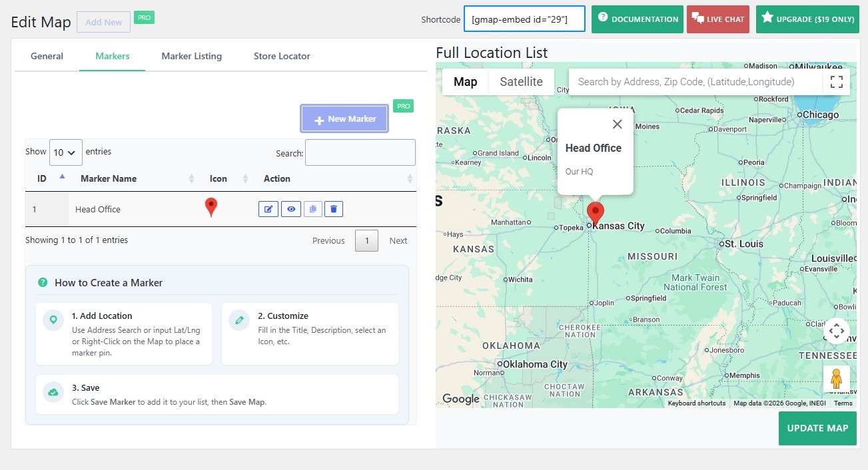Open the entries count dropdown
This screenshot has width=868, height=470.
pyautogui.click(x=66, y=152)
